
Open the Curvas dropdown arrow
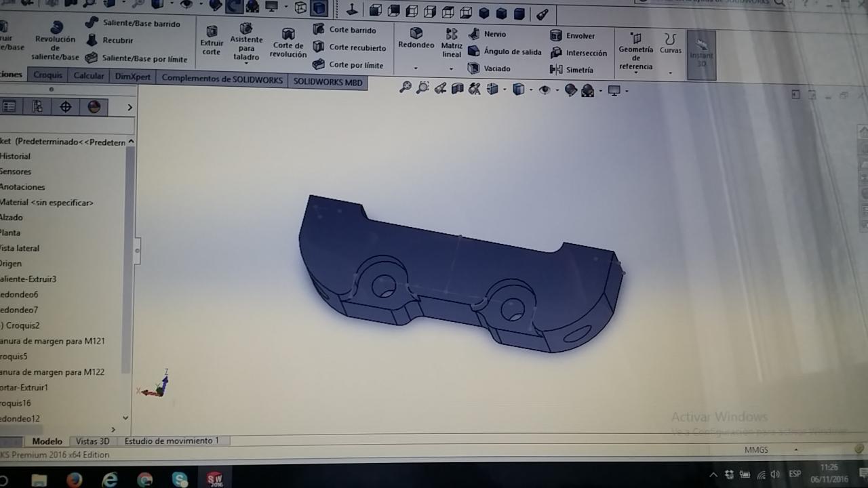click(670, 73)
